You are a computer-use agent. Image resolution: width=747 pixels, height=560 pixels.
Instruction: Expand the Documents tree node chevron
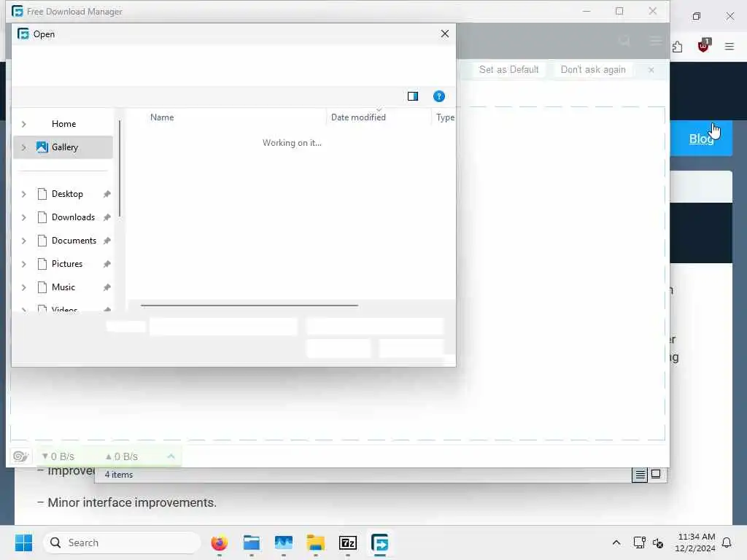click(x=24, y=241)
